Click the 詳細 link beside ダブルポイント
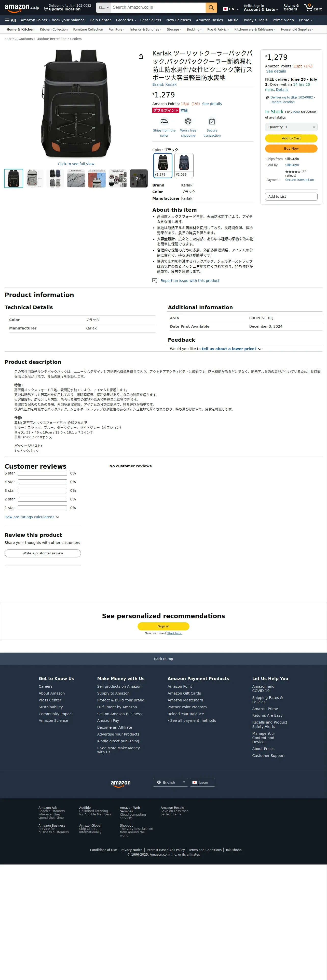The height and width of the screenshot is (980, 327). tap(184, 110)
